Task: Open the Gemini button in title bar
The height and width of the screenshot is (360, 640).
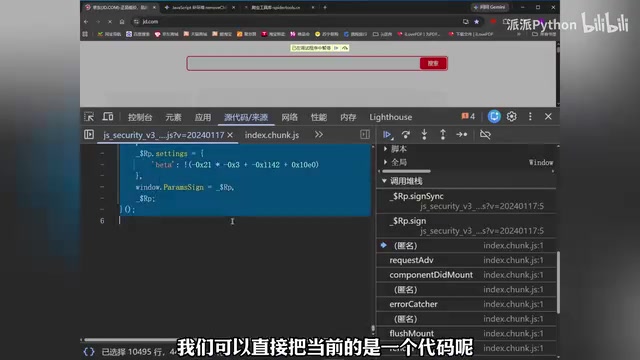Action: (489, 7)
